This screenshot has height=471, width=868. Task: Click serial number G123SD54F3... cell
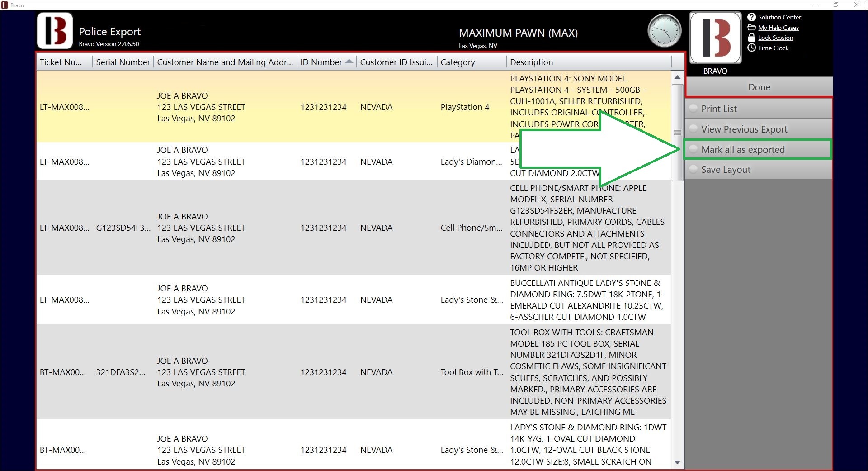[123, 228]
